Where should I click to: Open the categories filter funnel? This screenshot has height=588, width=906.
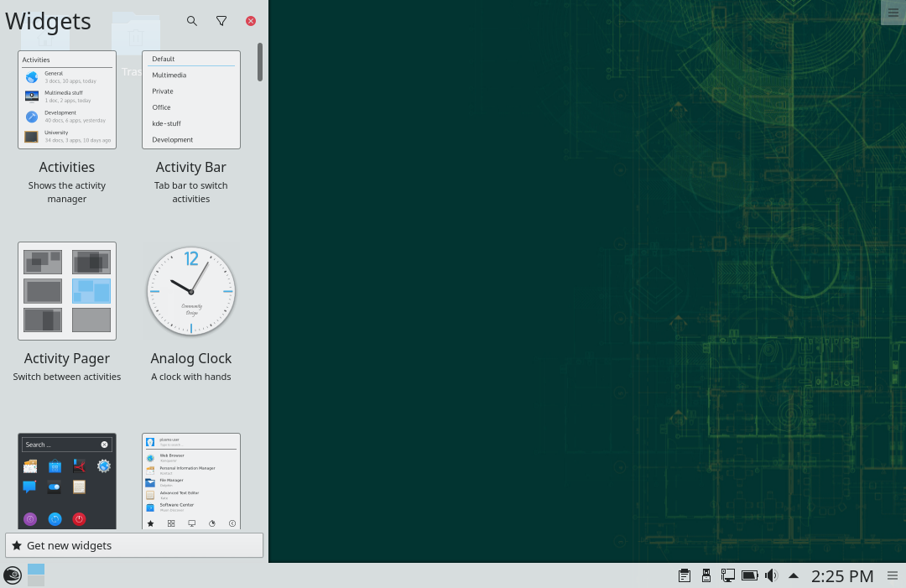pos(221,21)
